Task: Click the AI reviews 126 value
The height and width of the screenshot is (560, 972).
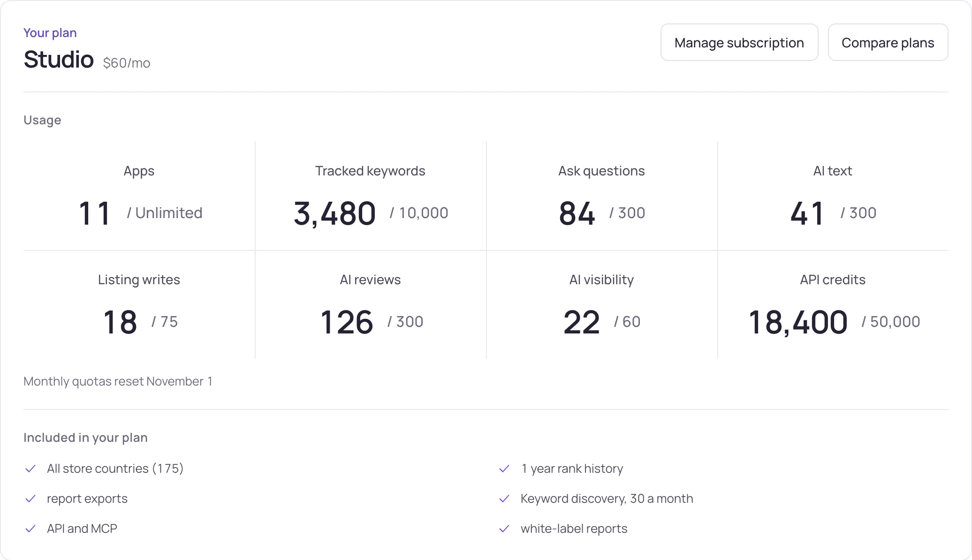Action: pyautogui.click(x=347, y=322)
